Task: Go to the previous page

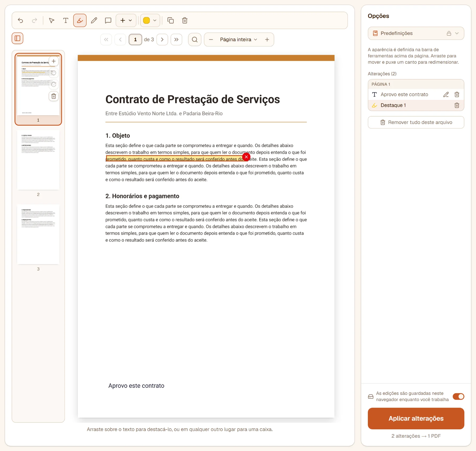Action: point(120,39)
